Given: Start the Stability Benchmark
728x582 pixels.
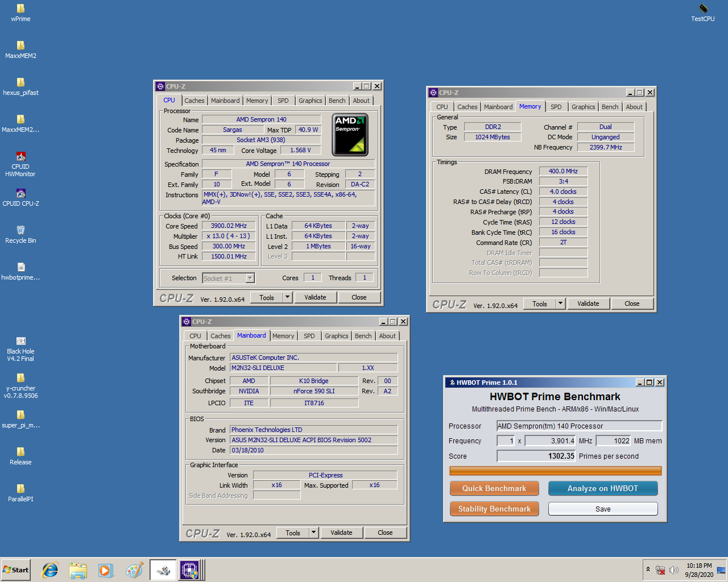Looking at the screenshot, I should pos(494,509).
